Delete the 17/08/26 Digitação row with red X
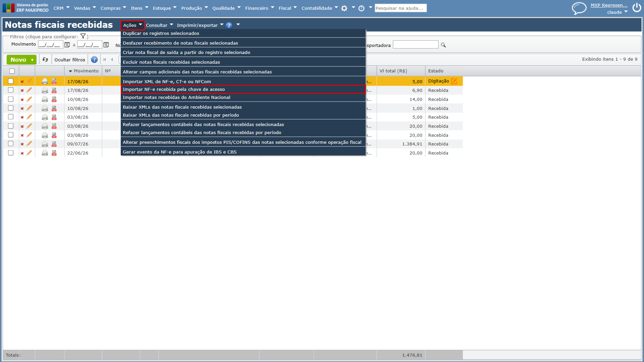 pyautogui.click(x=22, y=81)
